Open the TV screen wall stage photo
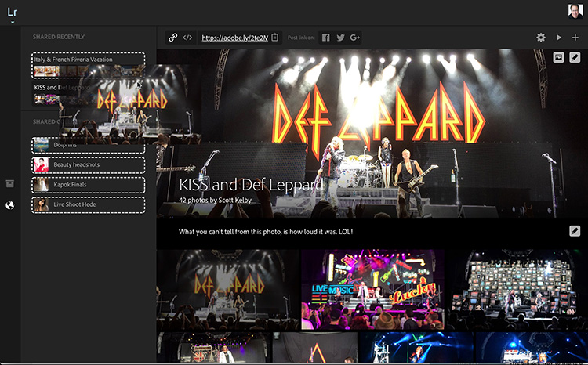 pos(517,290)
